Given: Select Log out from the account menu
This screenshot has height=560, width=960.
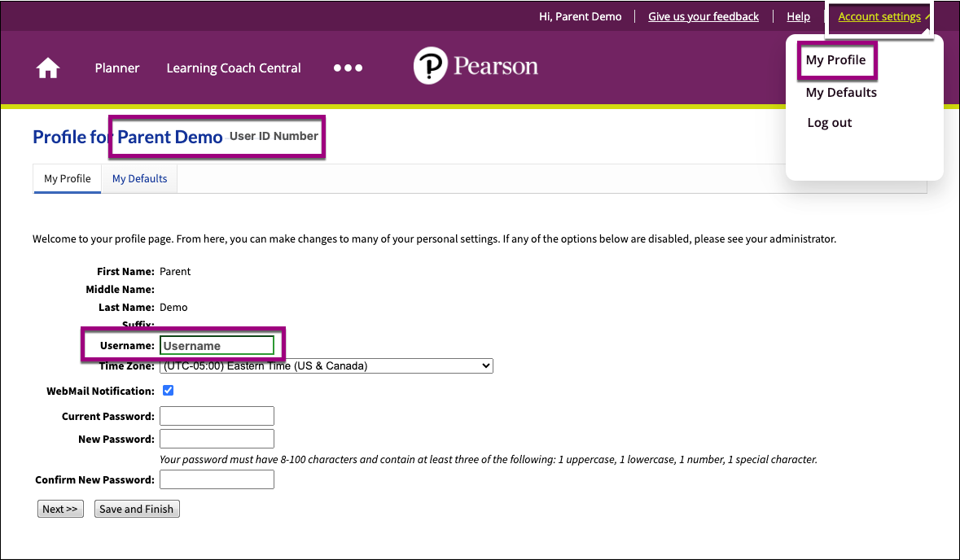Looking at the screenshot, I should click(x=829, y=122).
